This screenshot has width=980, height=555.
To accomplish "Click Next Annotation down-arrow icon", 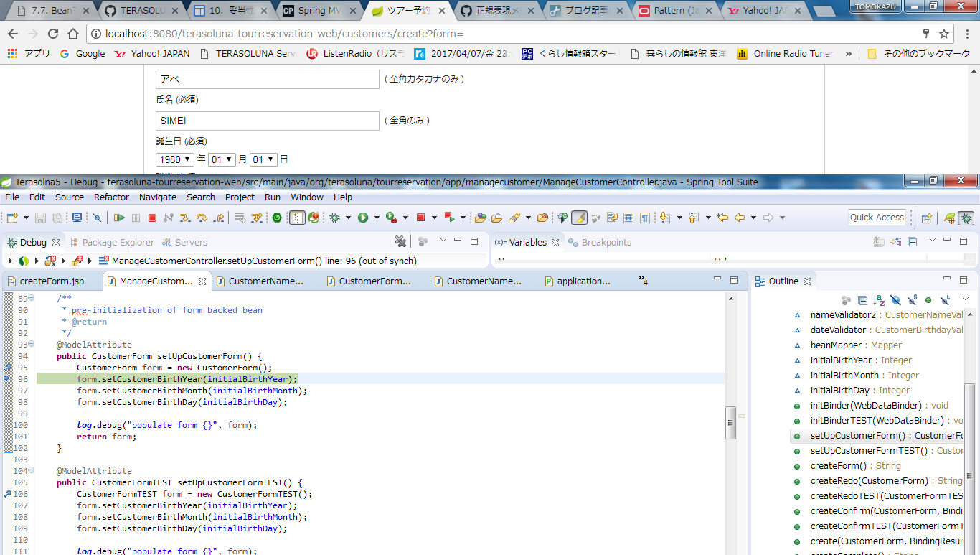I will pos(664,218).
